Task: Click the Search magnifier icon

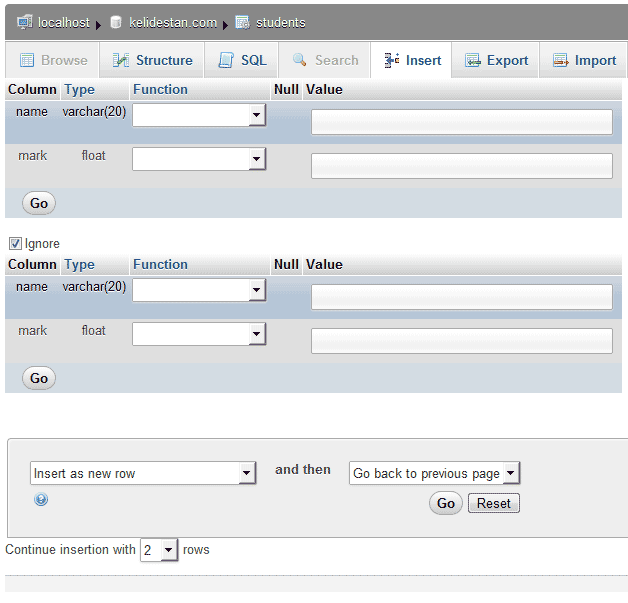Action: coord(300,60)
